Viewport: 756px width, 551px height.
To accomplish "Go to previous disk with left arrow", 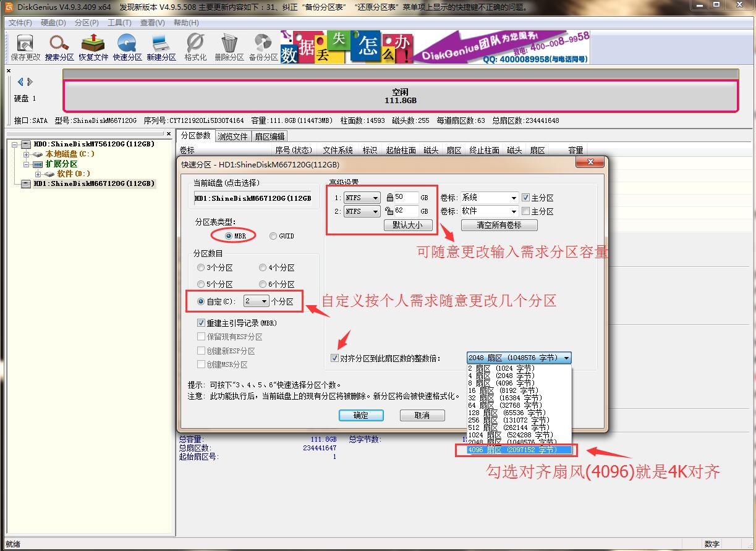I will click(20, 82).
